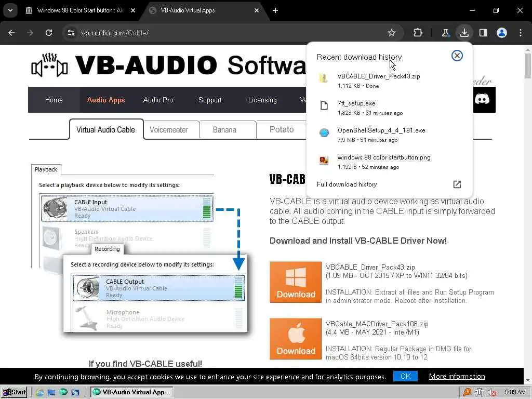Open OpenShellSetup_4_4_191.exe download entry
This screenshot has width=532, height=399.
[x=389, y=135]
